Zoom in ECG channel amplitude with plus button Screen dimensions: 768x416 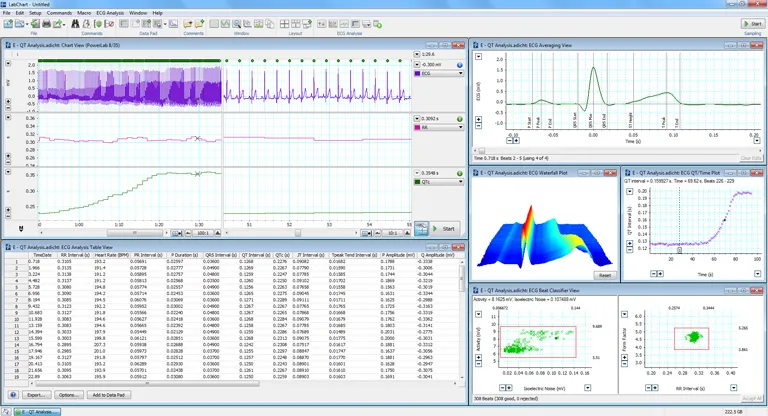[8, 101]
